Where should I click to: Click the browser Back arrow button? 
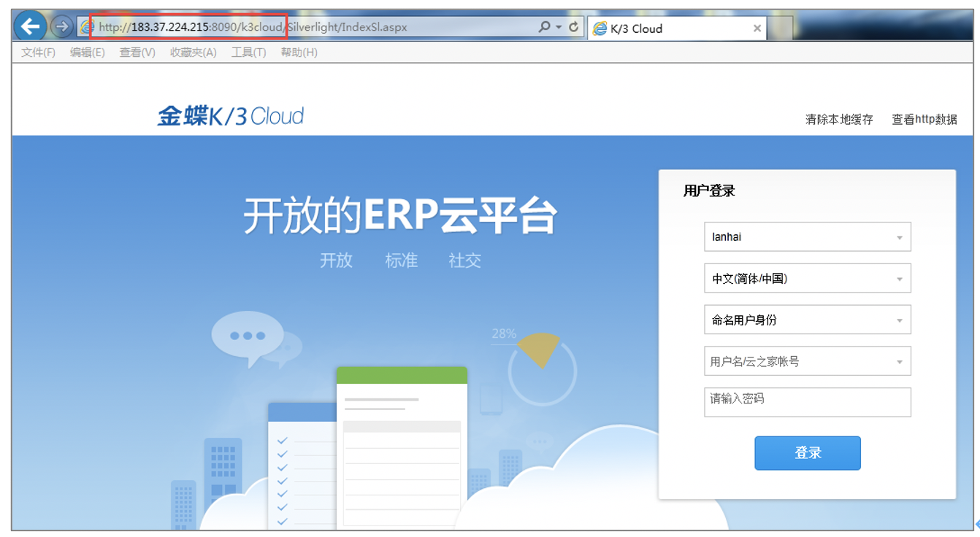coord(30,27)
